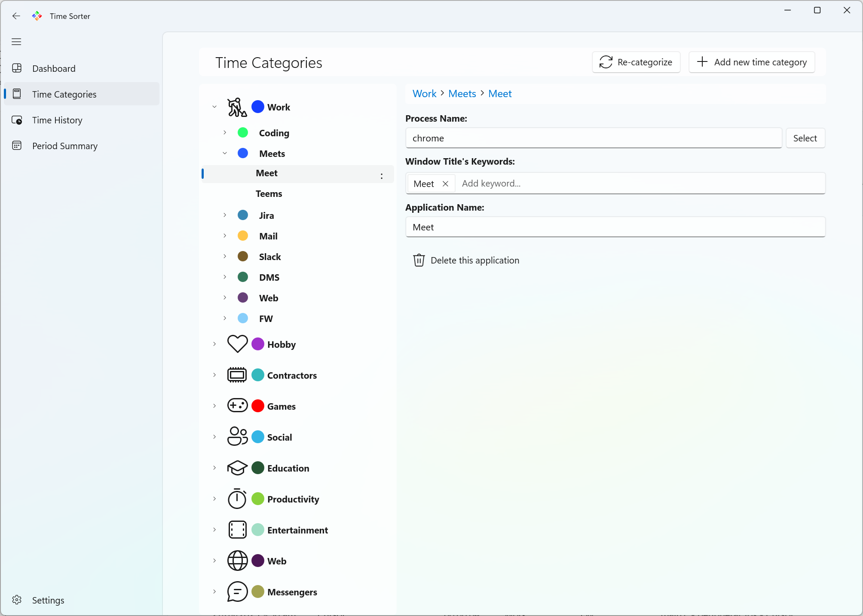Click the Games controller icon
The width and height of the screenshot is (863, 616).
click(x=237, y=406)
